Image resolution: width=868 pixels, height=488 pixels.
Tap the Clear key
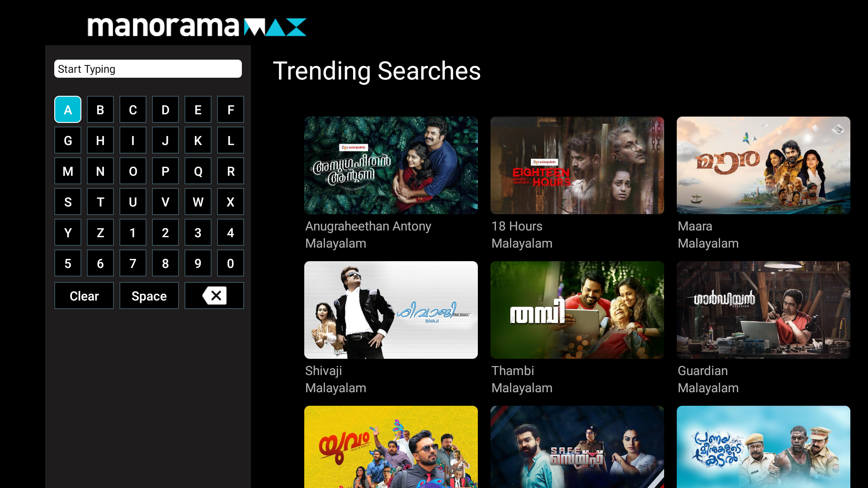[84, 296]
